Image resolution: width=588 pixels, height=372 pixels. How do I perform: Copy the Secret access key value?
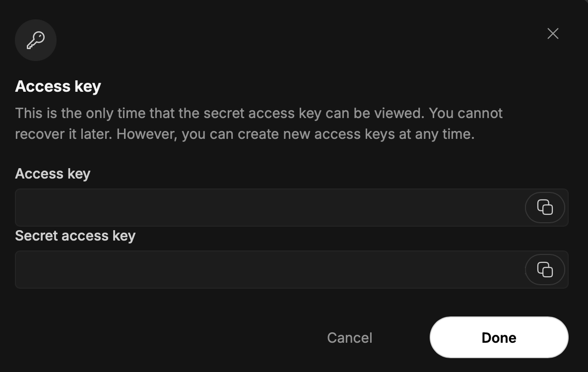pos(545,270)
